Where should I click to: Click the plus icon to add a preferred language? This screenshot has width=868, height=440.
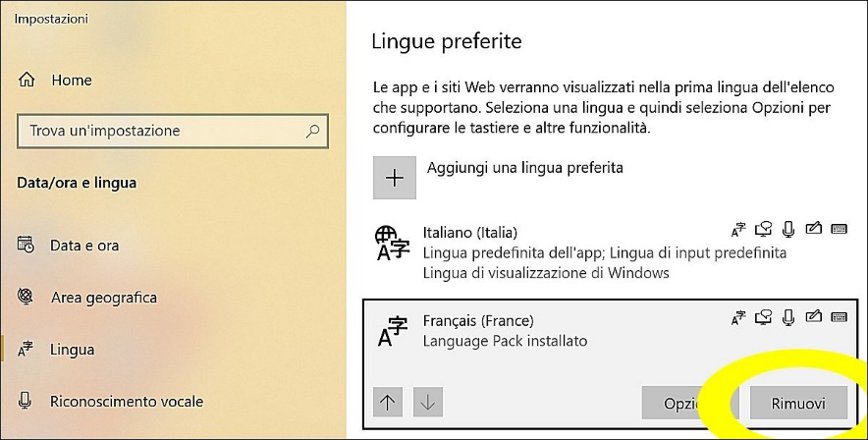(395, 178)
